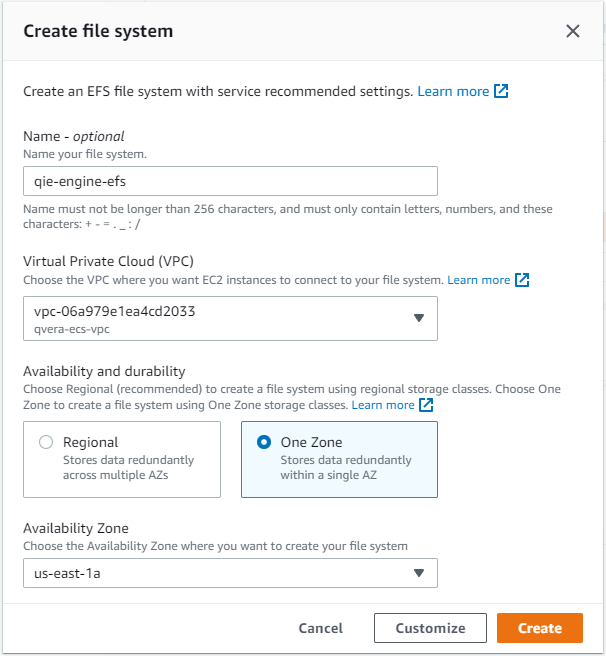Open the vpc-06a979e1ea4cd2033 selector
Screen dimensions: 606x656
pos(231,318)
